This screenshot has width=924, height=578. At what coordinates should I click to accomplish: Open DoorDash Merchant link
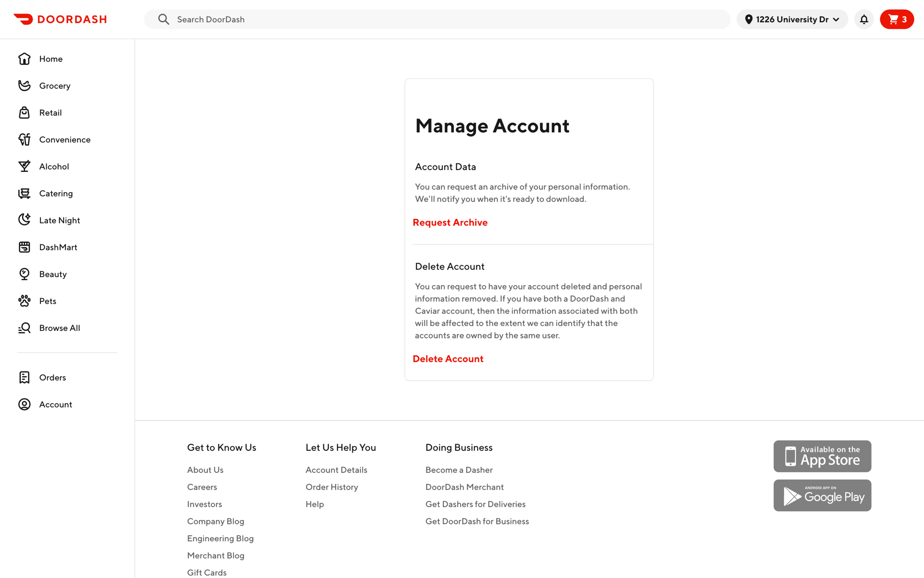[464, 487]
